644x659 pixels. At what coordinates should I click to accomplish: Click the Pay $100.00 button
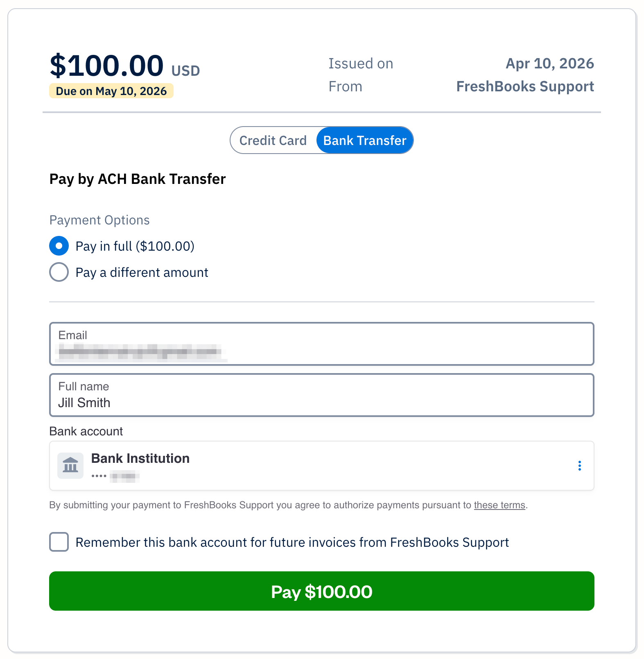(x=322, y=591)
